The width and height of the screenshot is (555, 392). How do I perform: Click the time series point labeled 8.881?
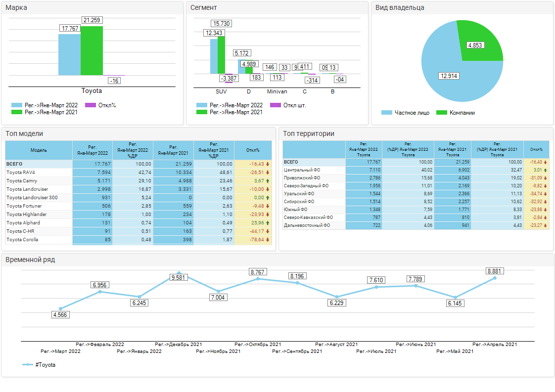(x=495, y=278)
